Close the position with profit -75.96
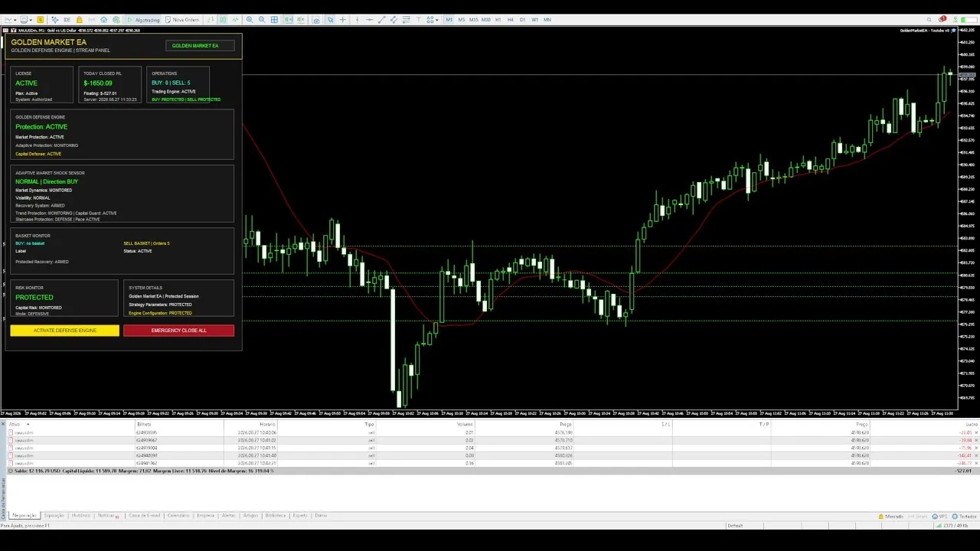980x551 pixels. 975,448
